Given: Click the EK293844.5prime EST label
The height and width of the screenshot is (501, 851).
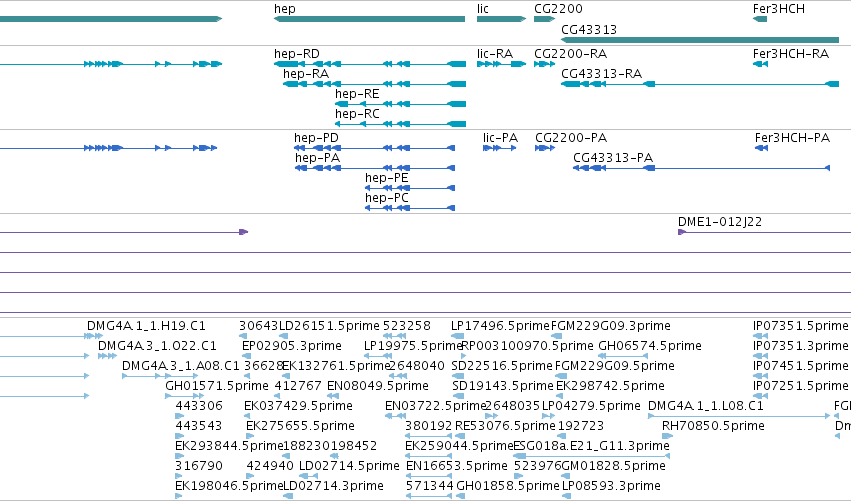Looking at the screenshot, I should (x=229, y=446).
